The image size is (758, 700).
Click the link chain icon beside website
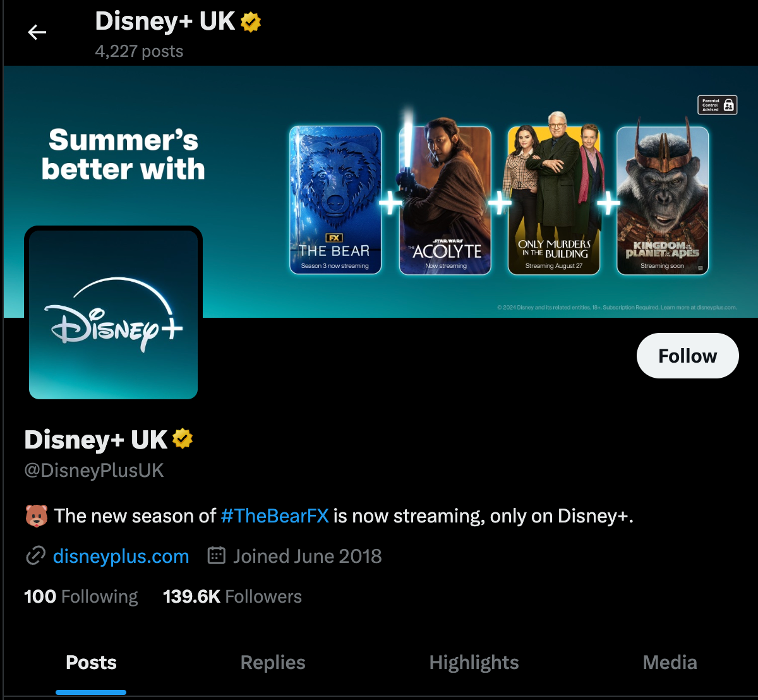(x=35, y=556)
